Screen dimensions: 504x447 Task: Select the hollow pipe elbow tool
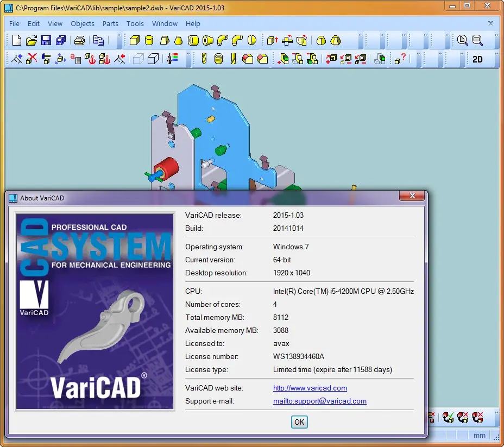(223, 41)
